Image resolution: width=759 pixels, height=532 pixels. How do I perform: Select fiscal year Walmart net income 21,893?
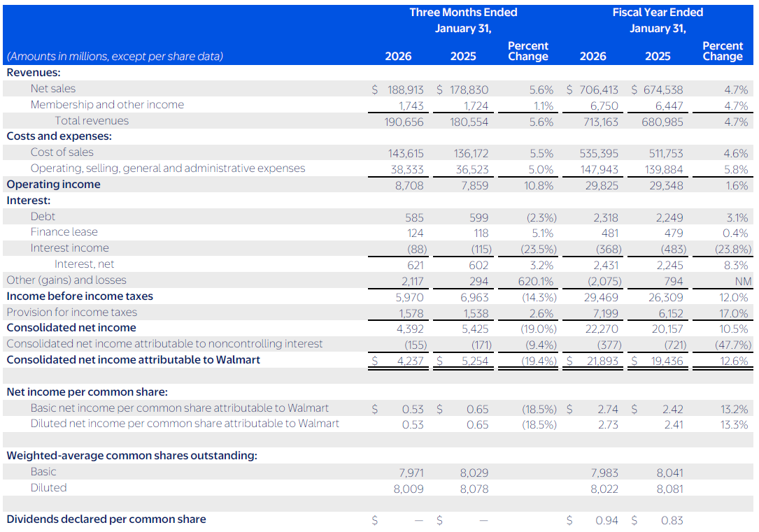click(602, 361)
